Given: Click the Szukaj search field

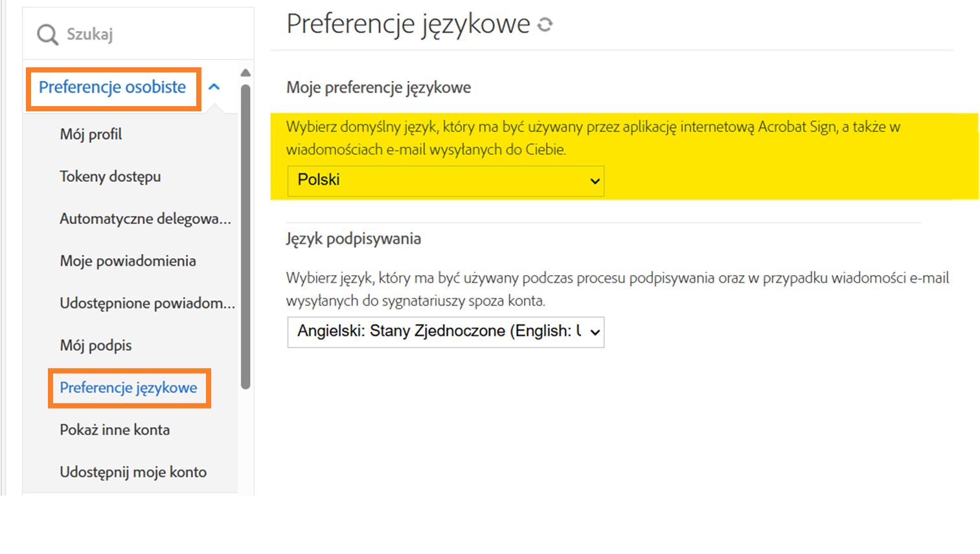Looking at the screenshot, I should point(138,34).
